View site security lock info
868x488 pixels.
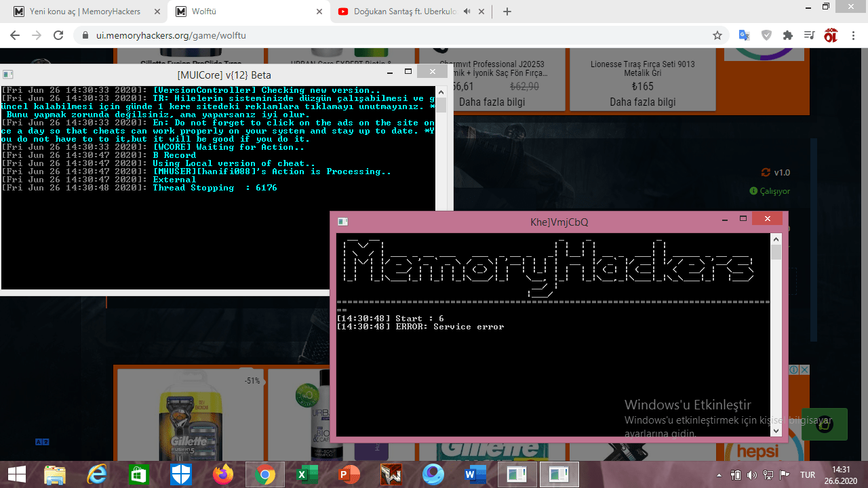point(85,35)
